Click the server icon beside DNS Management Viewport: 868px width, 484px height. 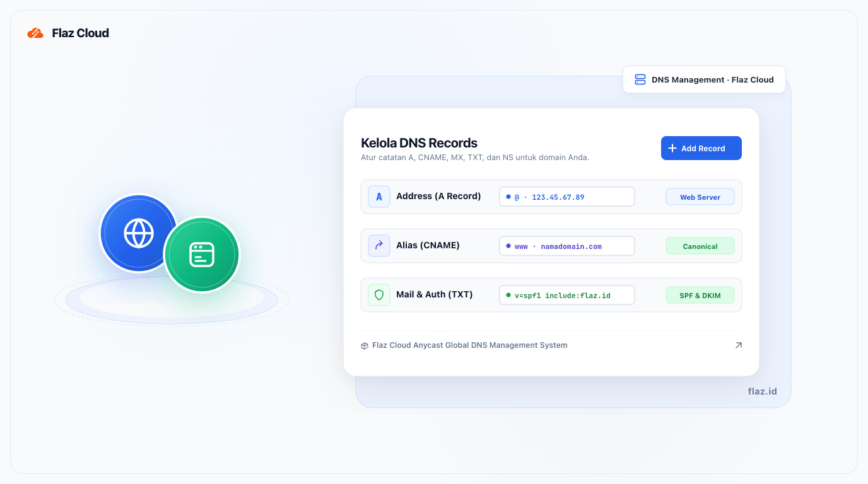(640, 79)
